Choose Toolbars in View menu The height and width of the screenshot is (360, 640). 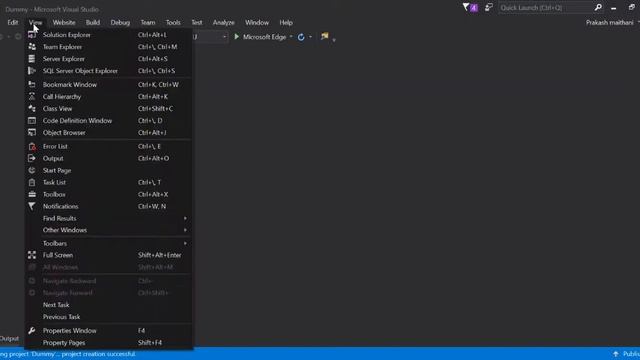point(55,243)
